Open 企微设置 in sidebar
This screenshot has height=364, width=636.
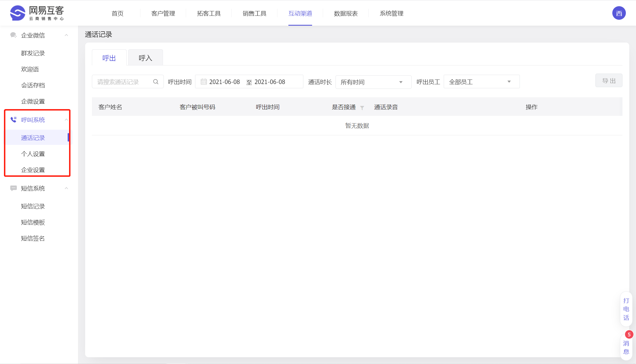(33, 101)
